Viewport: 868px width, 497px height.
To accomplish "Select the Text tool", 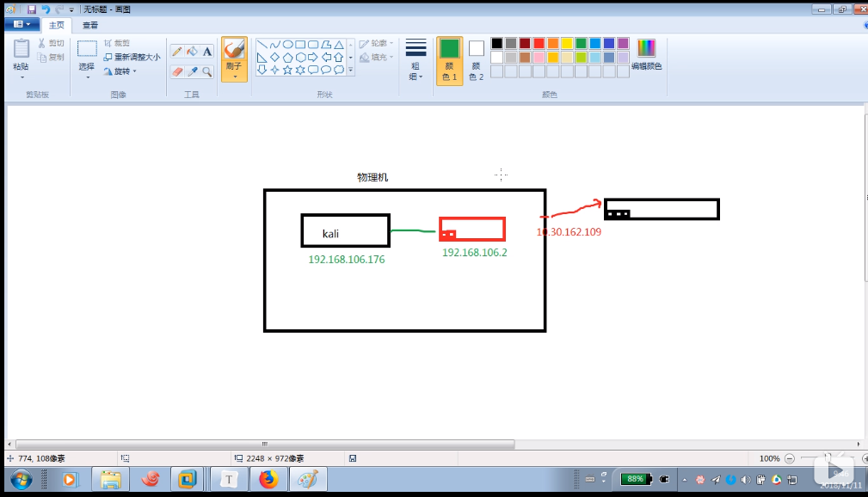I will [x=207, y=52].
